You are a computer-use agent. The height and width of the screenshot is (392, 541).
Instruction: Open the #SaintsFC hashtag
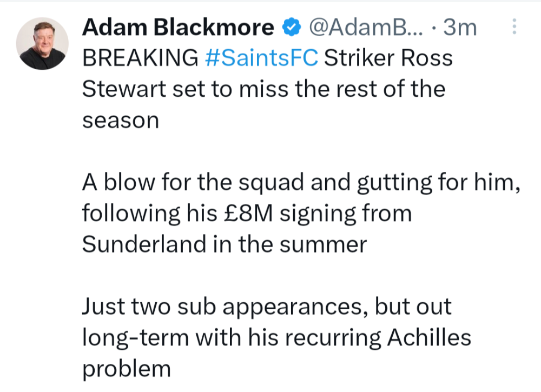(x=262, y=58)
